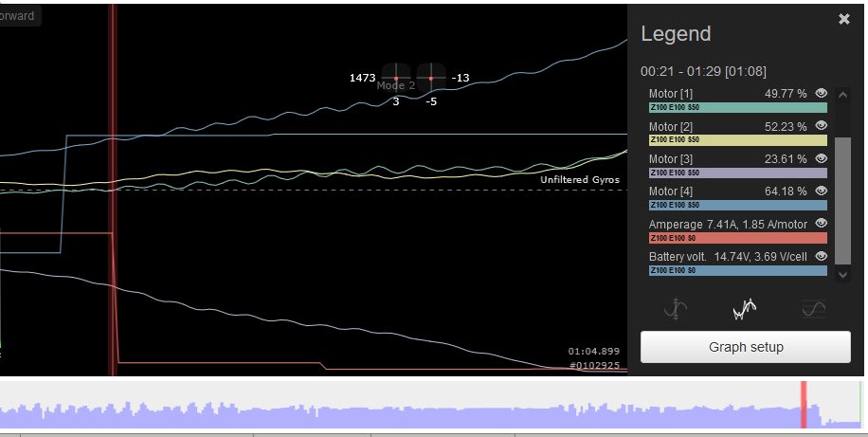The height and width of the screenshot is (437, 868).
Task: Click the 64.18 % motor value
Action: (786, 191)
